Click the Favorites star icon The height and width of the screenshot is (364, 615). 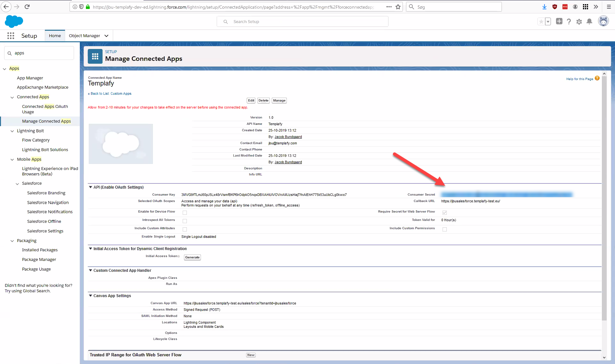click(541, 21)
